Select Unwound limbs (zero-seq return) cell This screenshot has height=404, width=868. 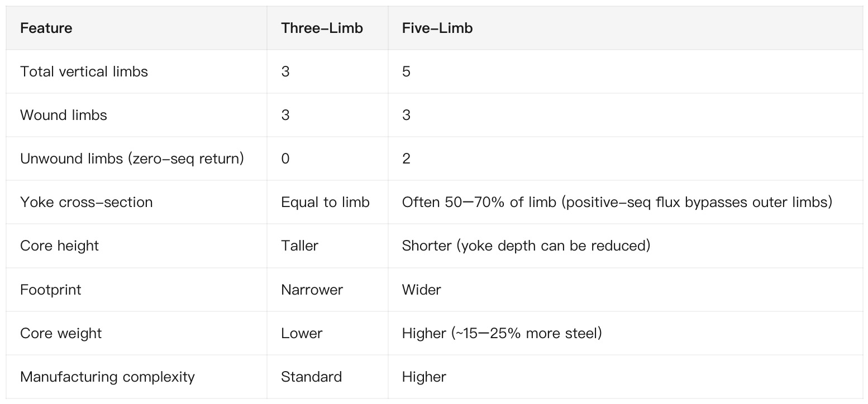tap(132, 158)
